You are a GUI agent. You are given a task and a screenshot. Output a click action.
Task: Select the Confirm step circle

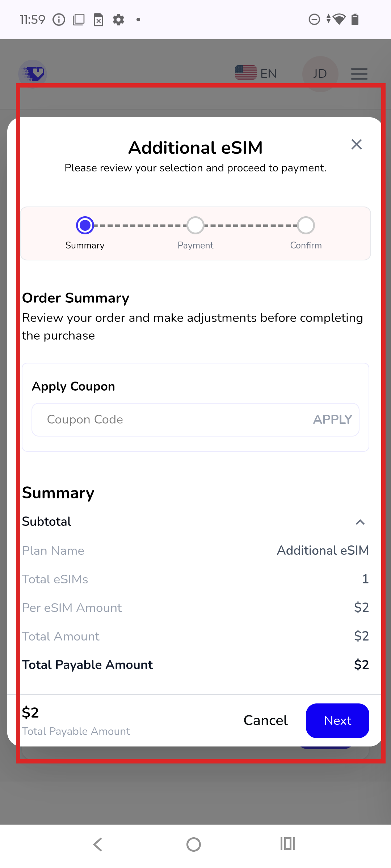point(306,225)
